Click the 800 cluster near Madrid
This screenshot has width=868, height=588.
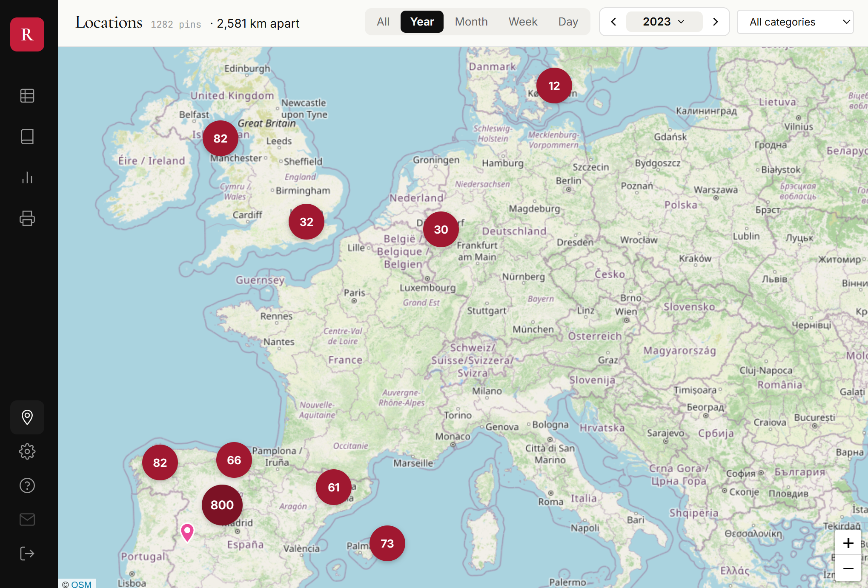(222, 505)
